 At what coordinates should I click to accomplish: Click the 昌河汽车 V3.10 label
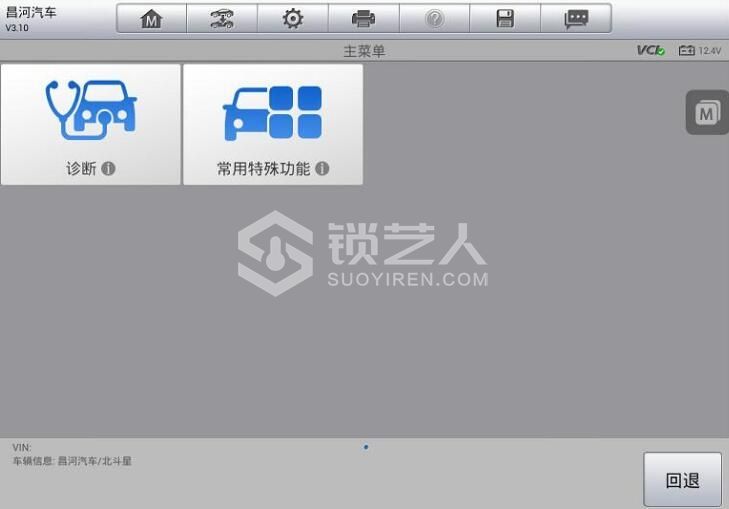[x=31, y=19]
